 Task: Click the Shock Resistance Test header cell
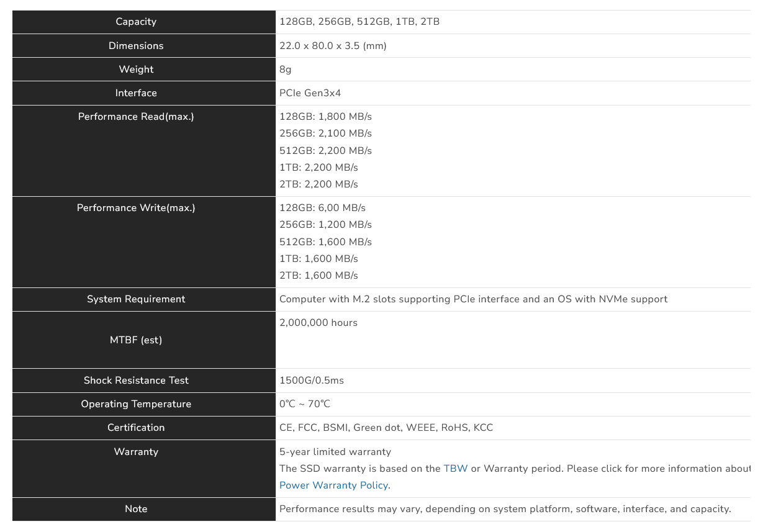click(x=136, y=381)
